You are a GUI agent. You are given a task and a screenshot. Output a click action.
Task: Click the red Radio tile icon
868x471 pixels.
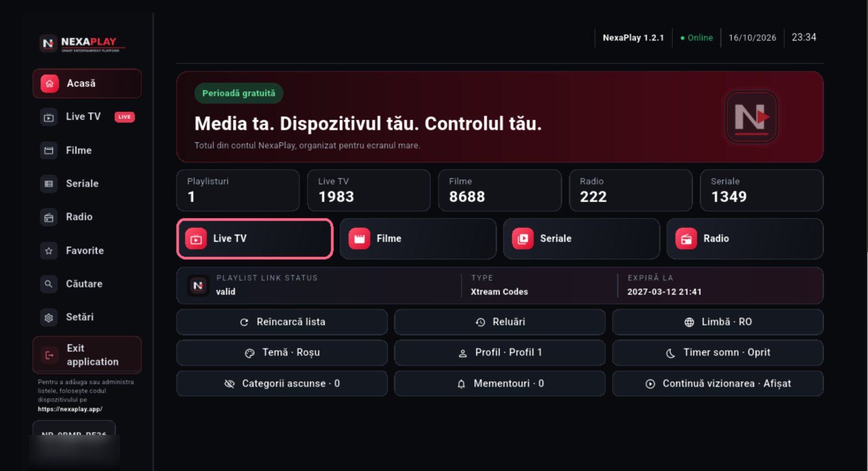pos(686,239)
